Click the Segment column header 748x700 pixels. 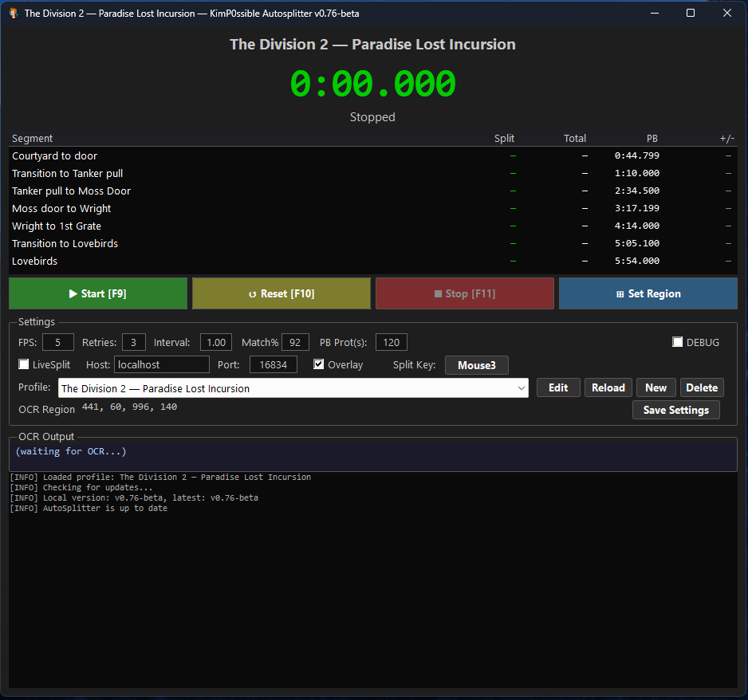[x=33, y=138]
